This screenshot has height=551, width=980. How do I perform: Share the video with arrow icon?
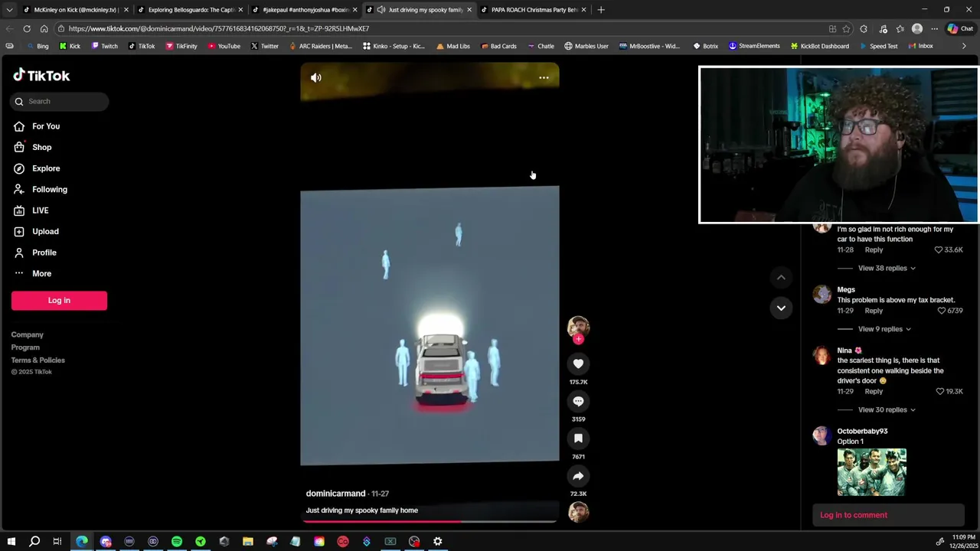click(578, 476)
